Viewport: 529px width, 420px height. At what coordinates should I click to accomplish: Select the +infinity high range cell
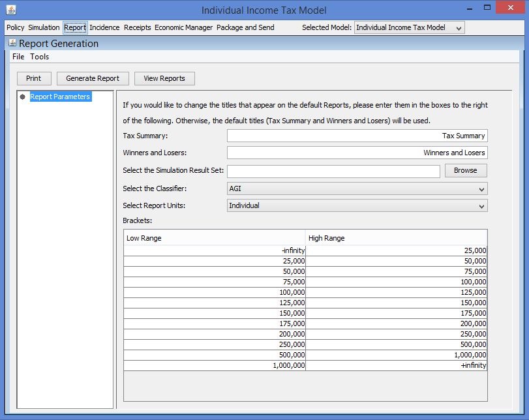[396, 365]
